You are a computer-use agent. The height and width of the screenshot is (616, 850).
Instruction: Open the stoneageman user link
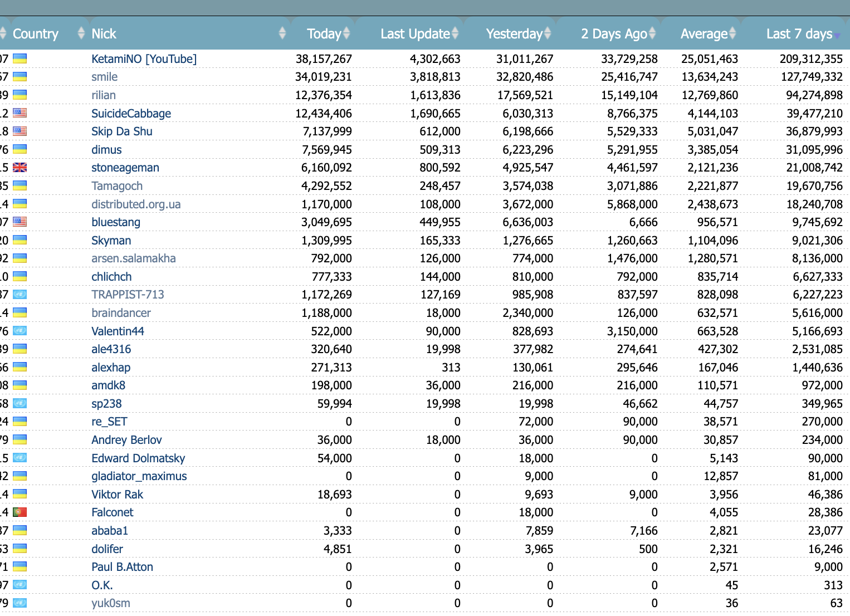(x=125, y=167)
